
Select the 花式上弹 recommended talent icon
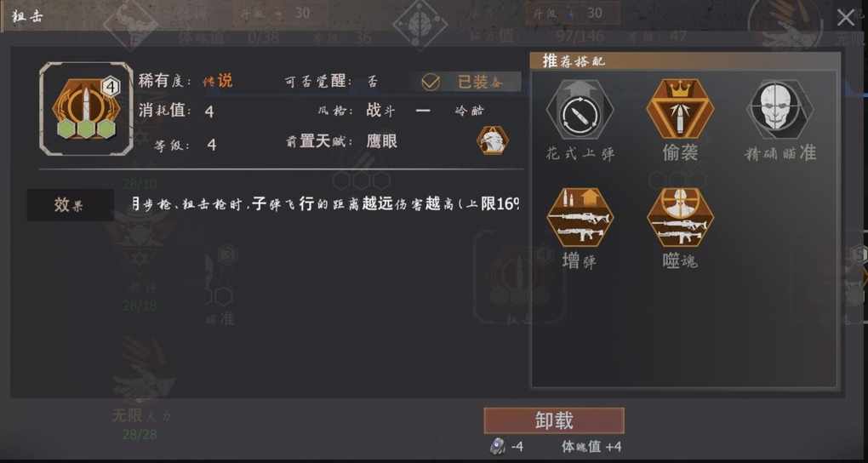click(x=580, y=111)
